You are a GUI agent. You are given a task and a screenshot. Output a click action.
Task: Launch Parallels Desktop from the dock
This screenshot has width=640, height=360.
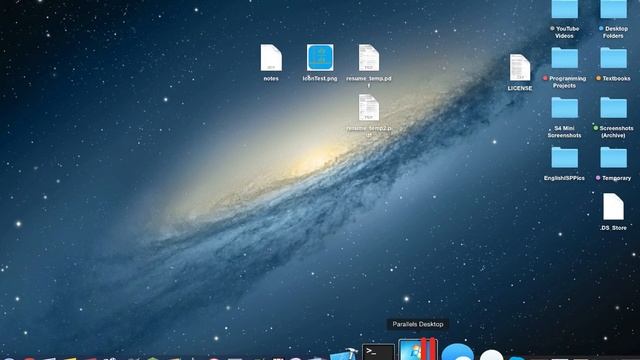click(418, 349)
